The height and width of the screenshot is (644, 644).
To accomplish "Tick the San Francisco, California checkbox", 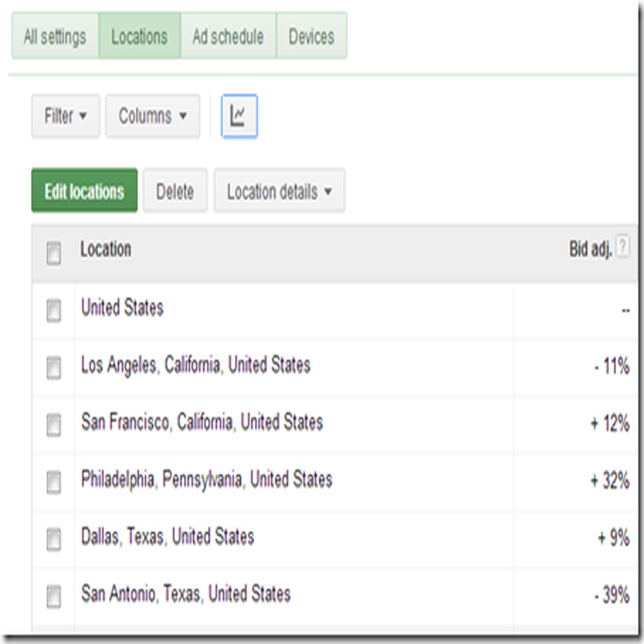I will (x=54, y=425).
